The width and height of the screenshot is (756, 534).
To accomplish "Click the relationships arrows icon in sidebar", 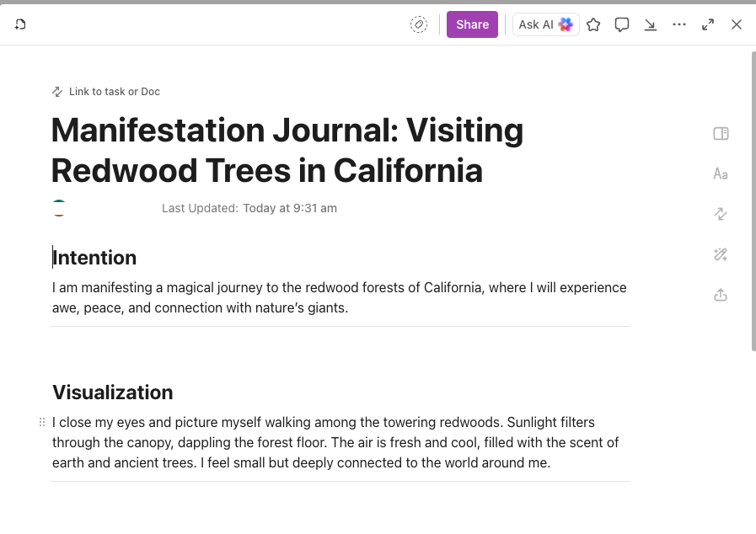I will [721, 214].
